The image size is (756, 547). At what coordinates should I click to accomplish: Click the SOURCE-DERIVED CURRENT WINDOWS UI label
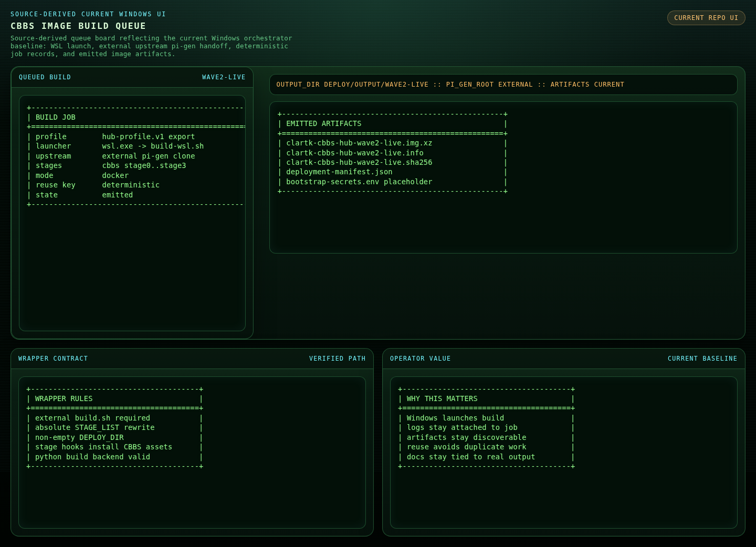[88, 14]
